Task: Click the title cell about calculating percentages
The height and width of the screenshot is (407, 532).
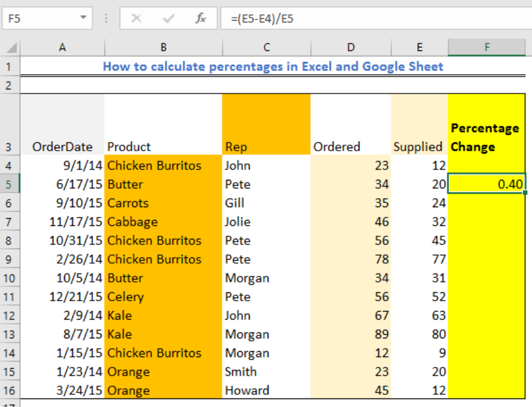Action: pyautogui.click(x=273, y=66)
